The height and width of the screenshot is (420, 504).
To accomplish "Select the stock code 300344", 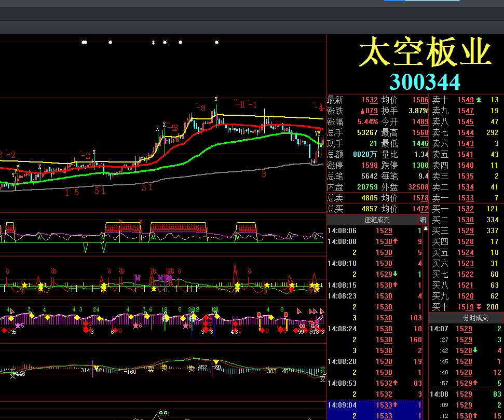I will 425,82.
